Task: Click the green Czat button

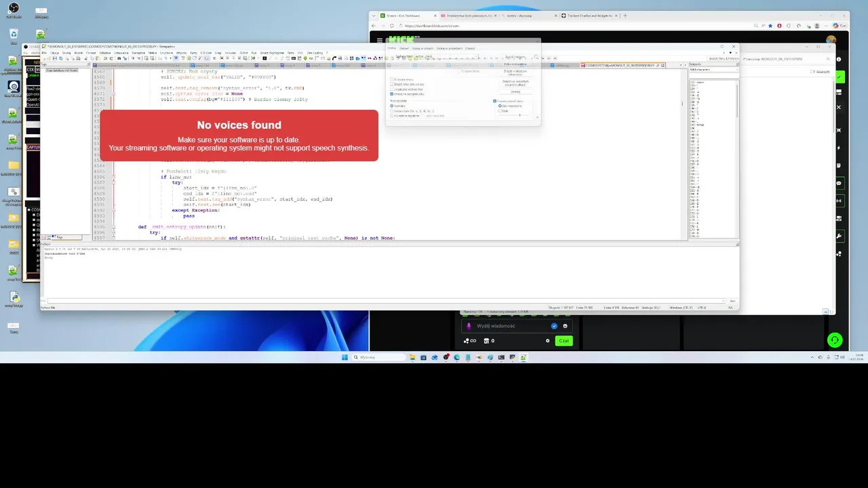Action: click(564, 341)
